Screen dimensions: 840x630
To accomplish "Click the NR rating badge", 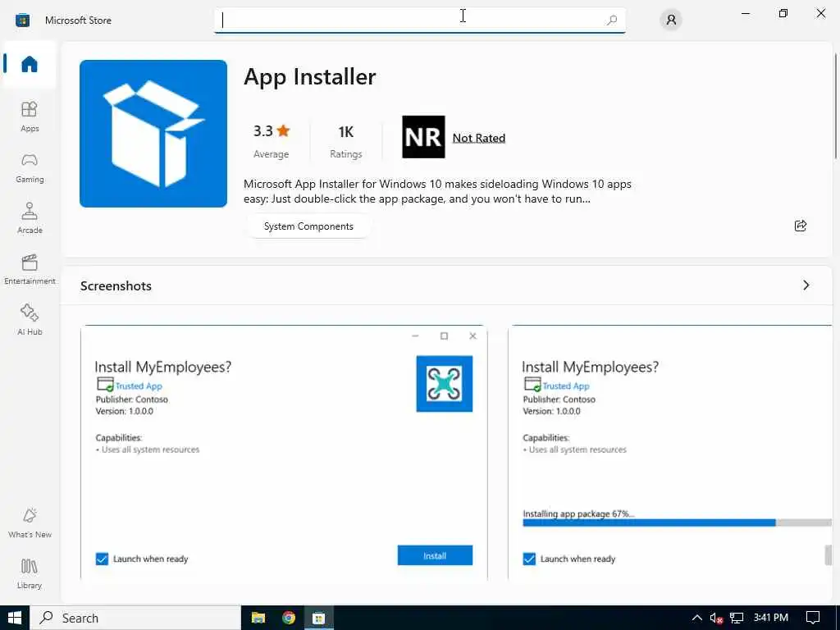I will coord(423,137).
